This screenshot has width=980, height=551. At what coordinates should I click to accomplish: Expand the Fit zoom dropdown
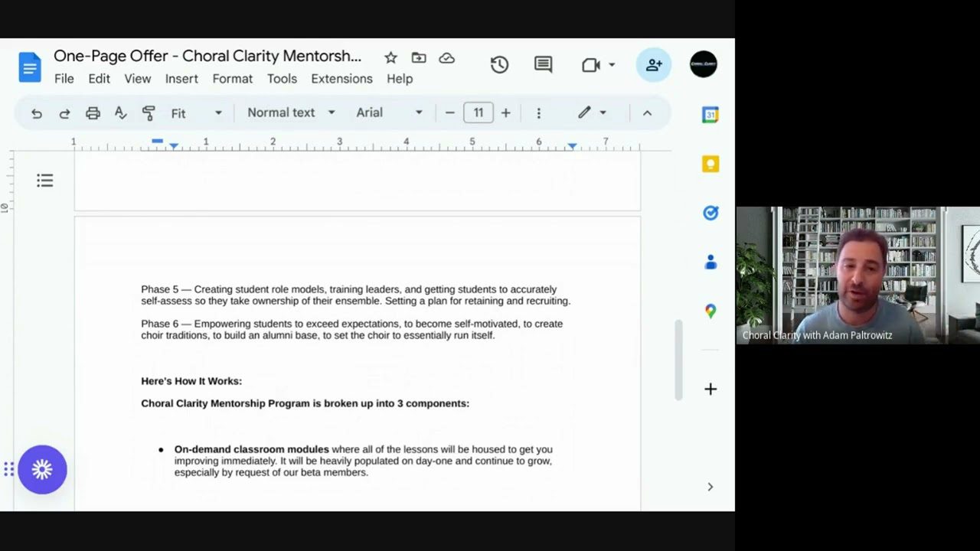196,113
